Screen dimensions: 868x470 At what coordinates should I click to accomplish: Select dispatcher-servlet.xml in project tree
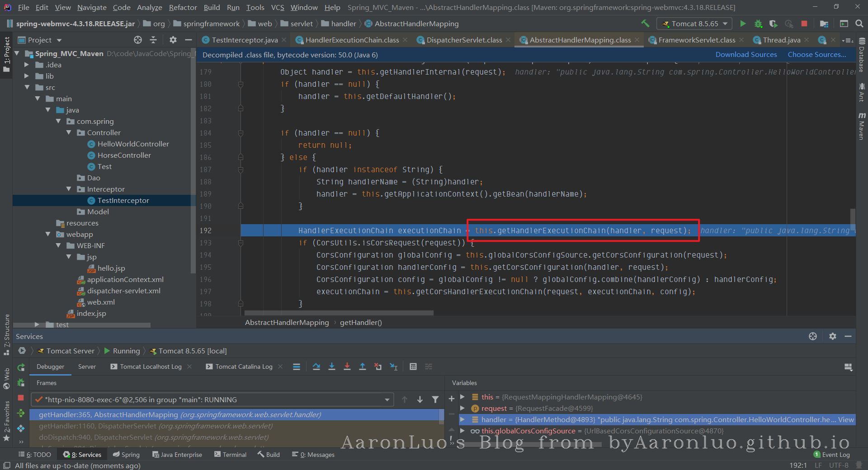(123, 291)
